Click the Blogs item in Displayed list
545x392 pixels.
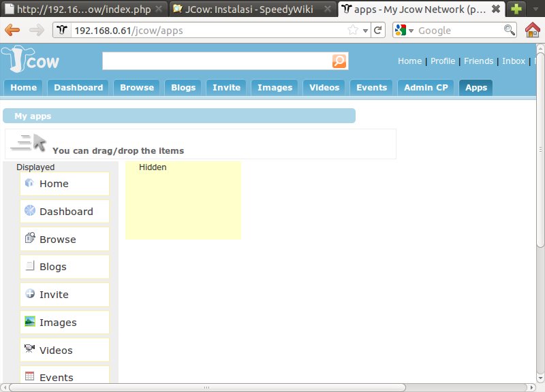coord(65,267)
